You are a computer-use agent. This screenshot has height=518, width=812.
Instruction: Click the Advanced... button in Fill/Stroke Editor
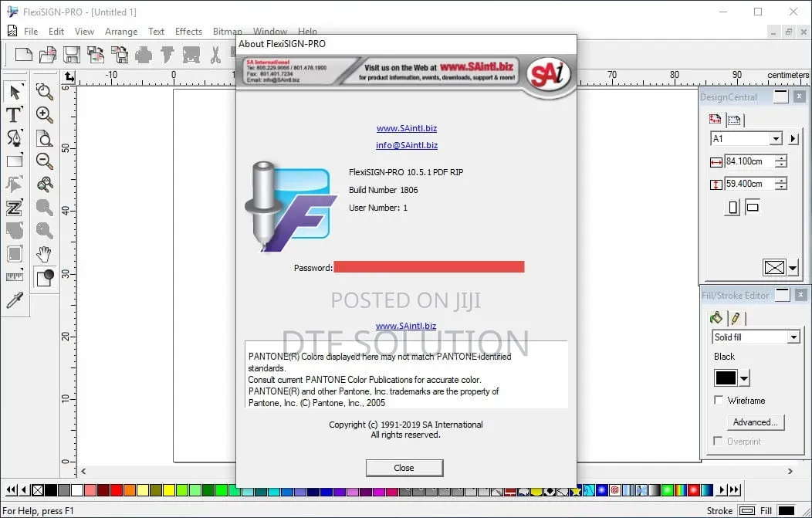tap(755, 422)
